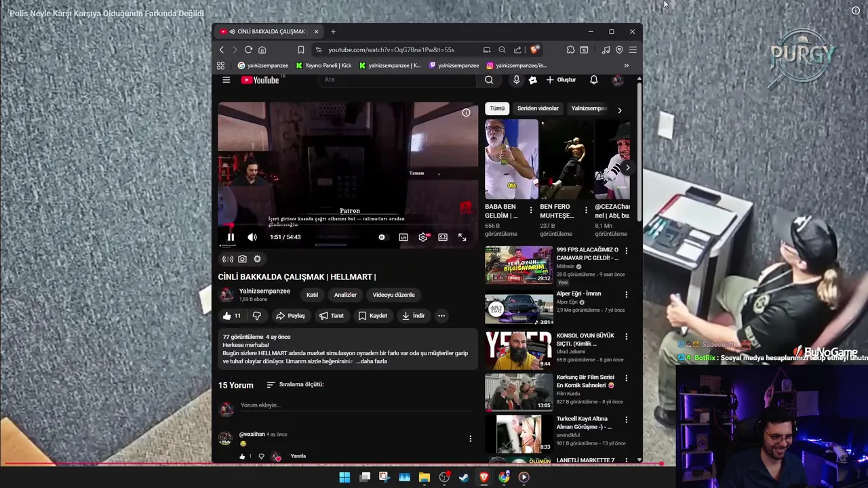Pause the YouTube video
Screen dimensions: 868x488
[231, 237]
